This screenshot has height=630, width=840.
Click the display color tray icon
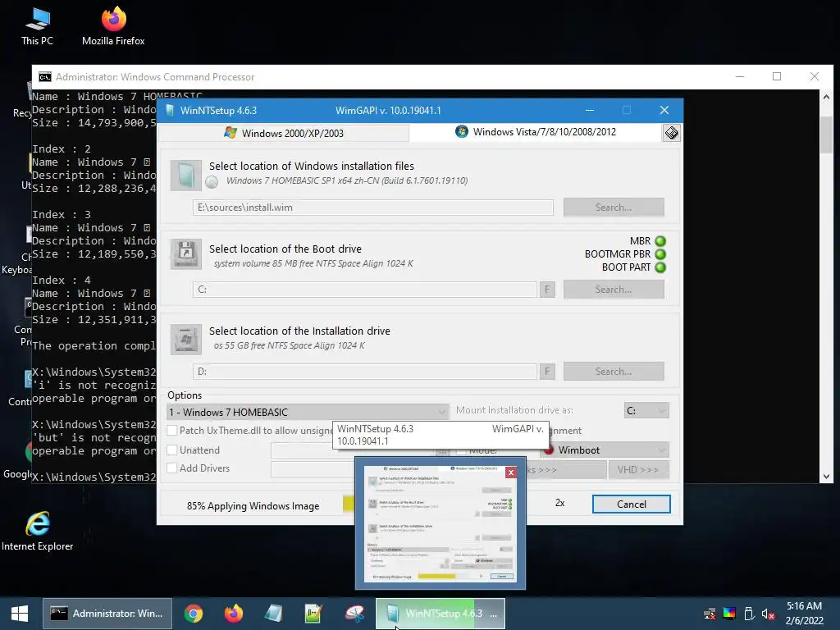tap(729, 614)
